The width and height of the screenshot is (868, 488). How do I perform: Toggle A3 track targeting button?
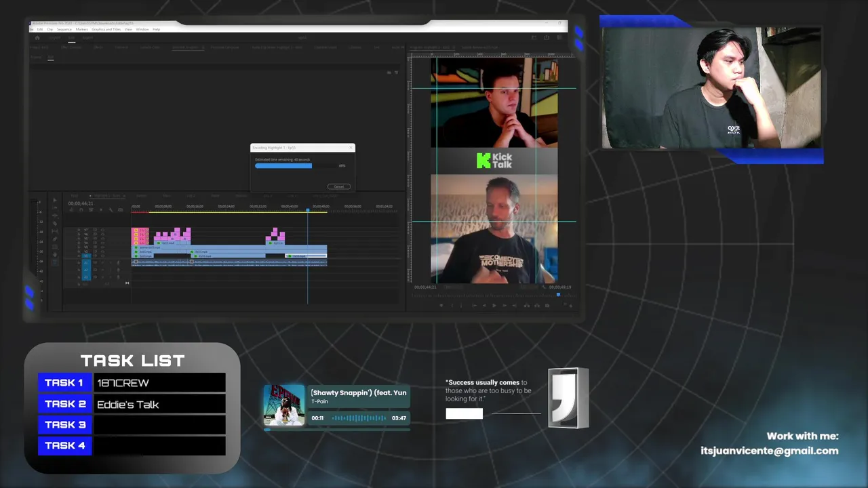tap(86, 277)
